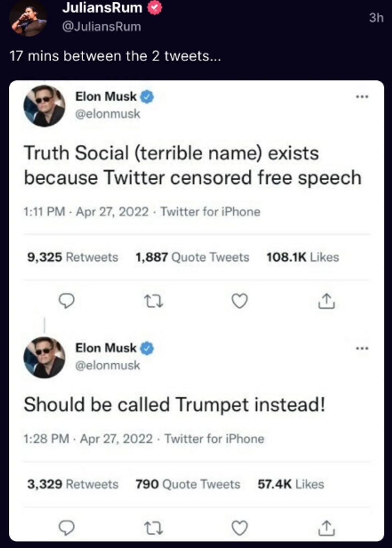This screenshot has height=548, width=392.
Task: Share the Truth Social tweet
Action: point(326,301)
